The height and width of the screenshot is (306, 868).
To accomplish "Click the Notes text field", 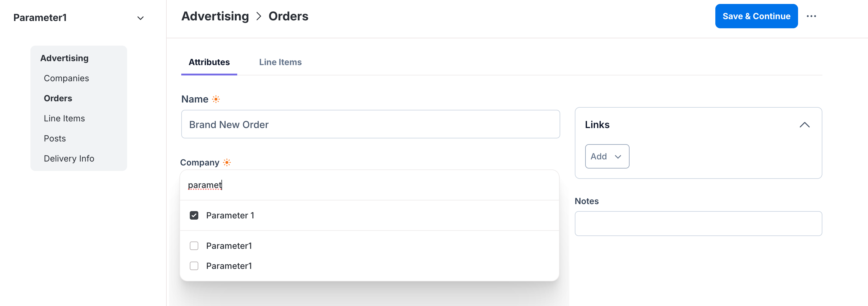I will 698,224.
